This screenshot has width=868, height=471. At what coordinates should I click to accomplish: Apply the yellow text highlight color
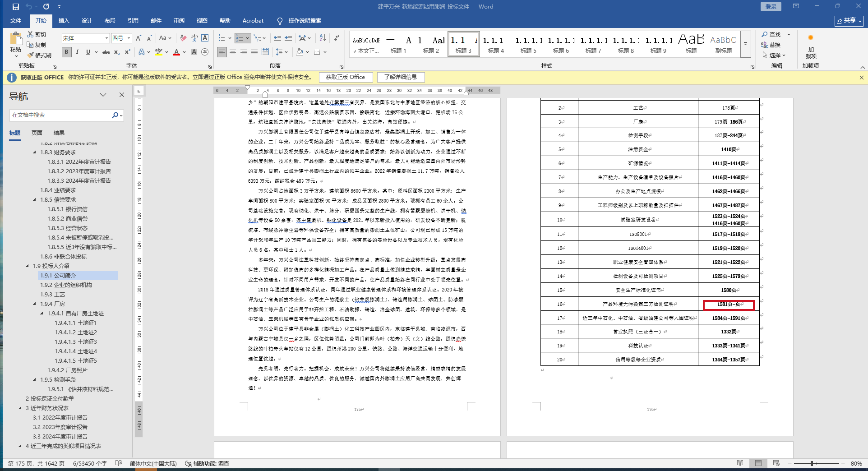pos(158,52)
